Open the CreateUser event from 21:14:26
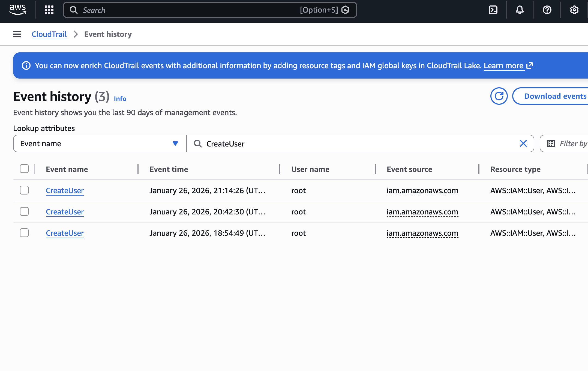The width and height of the screenshot is (588, 371). pos(65,190)
